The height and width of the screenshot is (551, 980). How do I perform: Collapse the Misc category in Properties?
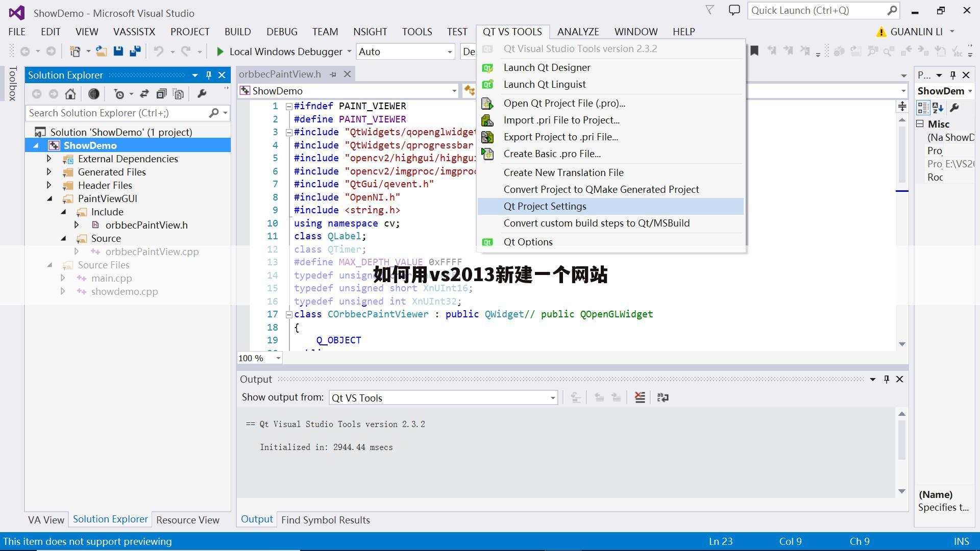[x=920, y=124]
